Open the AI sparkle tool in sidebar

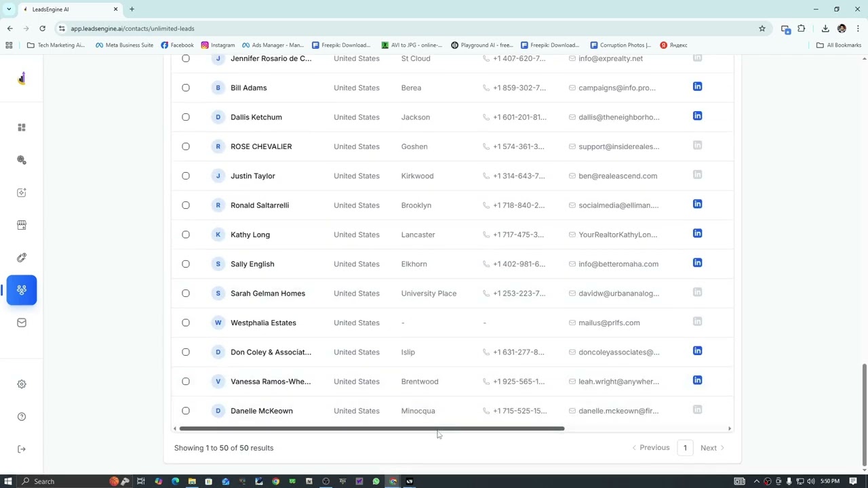[x=22, y=192]
